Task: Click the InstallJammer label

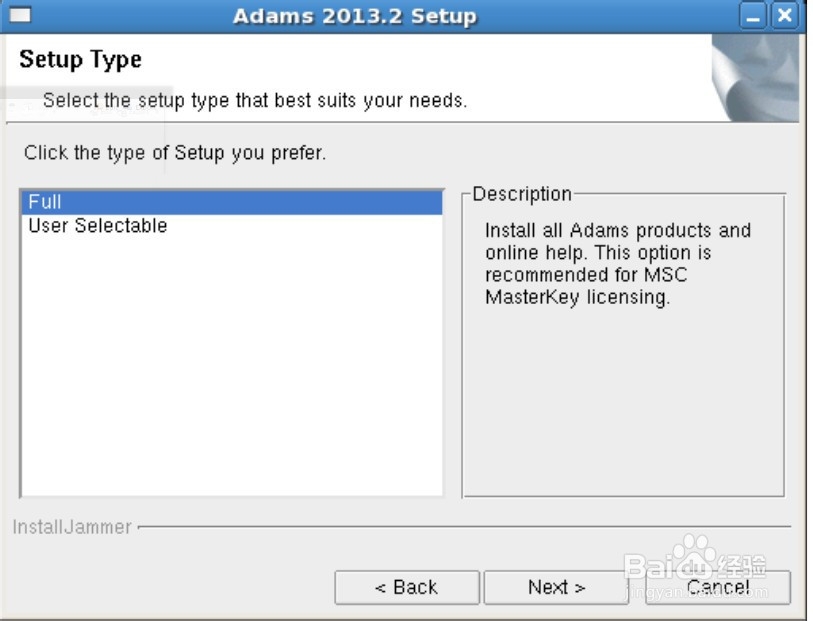Action: pyautogui.click(x=72, y=527)
